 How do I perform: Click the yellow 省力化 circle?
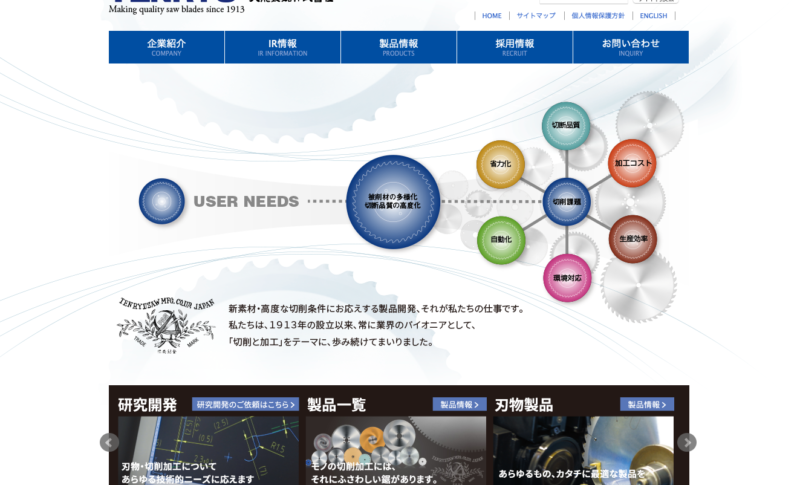pos(500,164)
